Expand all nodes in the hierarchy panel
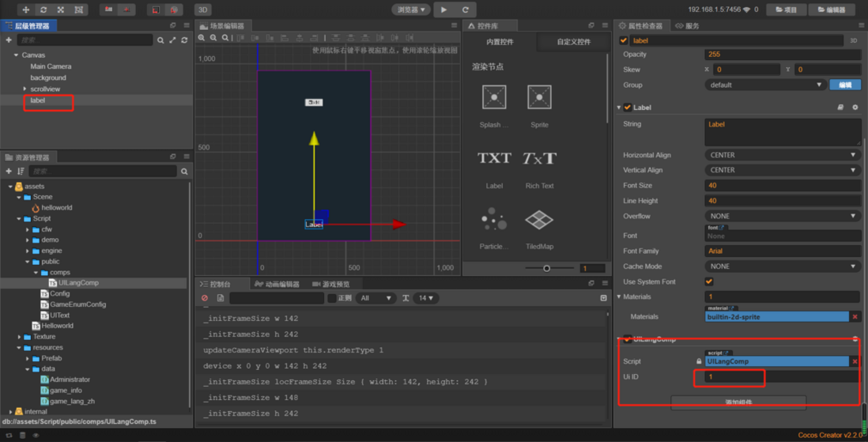The height and width of the screenshot is (442, 868). point(172,40)
